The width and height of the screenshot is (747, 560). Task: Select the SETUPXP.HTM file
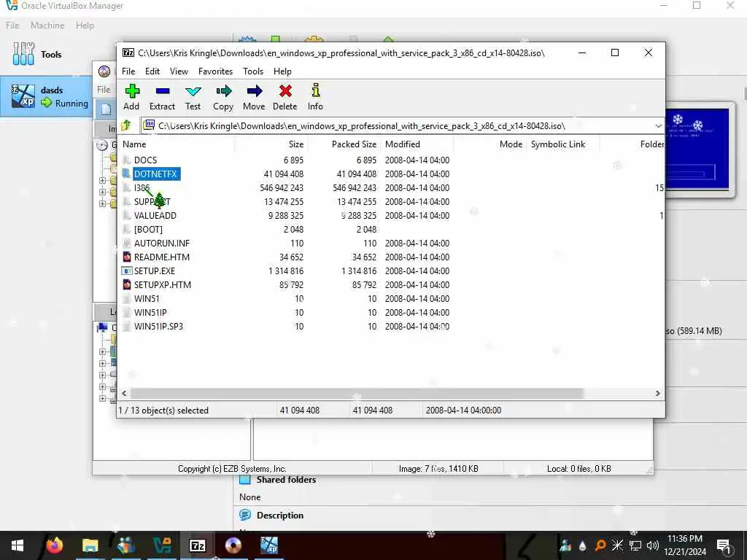(163, 285)
